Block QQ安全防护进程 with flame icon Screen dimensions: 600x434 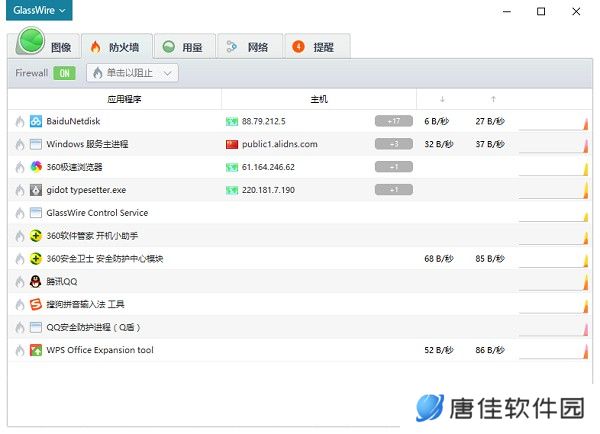(20, 327)
